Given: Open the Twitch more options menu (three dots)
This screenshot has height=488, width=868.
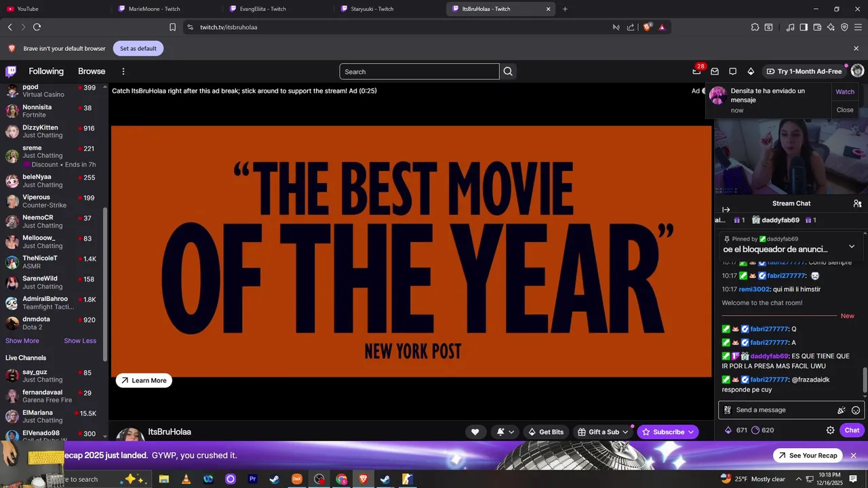Looking at the screenshot, I should pos(123,71).
